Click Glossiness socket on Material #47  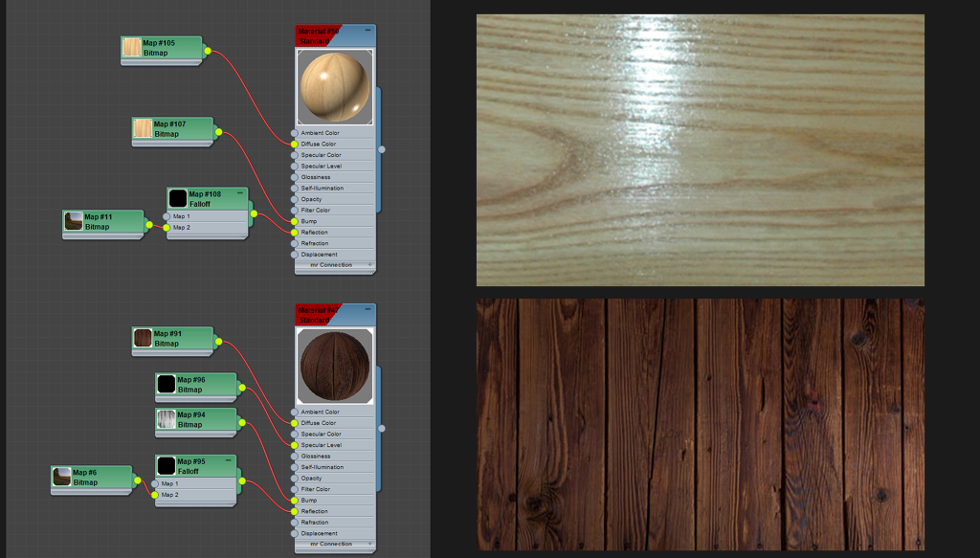295,457
